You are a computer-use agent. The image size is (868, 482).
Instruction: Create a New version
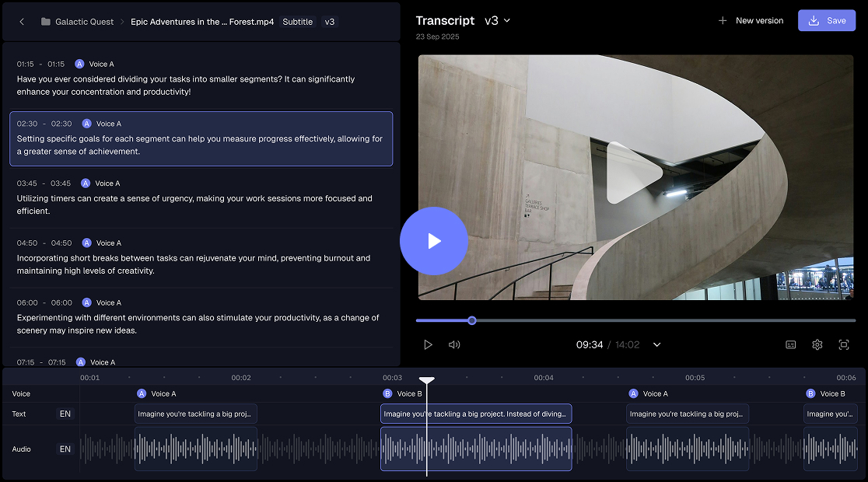[x=750, y=20]
